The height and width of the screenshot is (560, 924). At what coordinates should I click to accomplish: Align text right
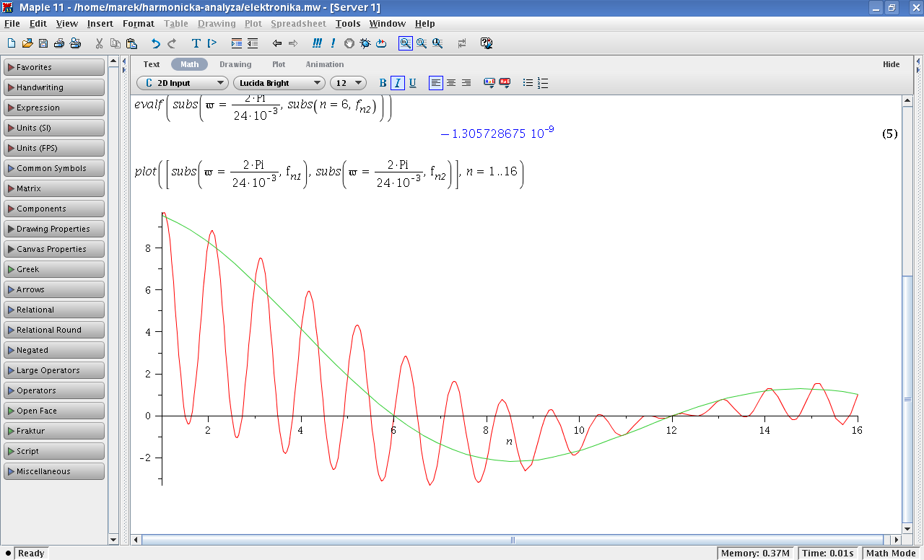click(466, 83)
